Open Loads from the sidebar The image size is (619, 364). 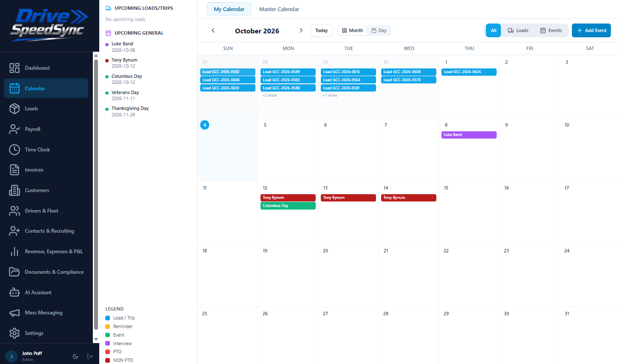pos(46,109)
